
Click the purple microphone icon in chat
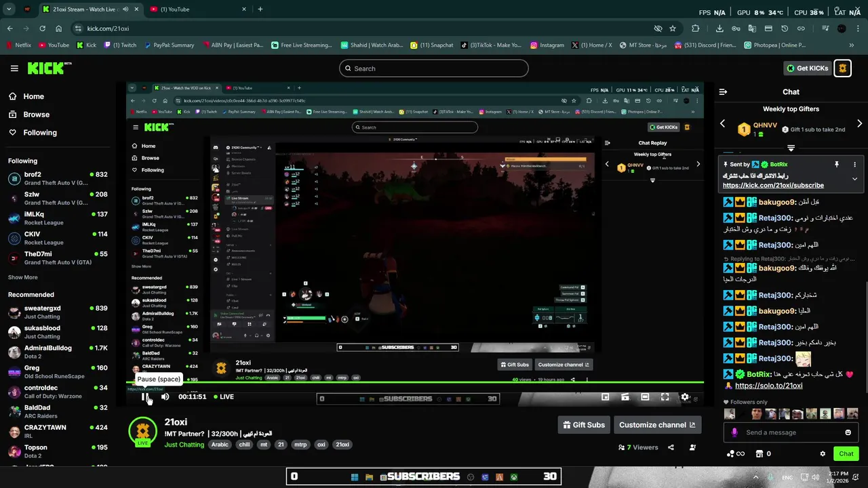click(x=734, y=432)
